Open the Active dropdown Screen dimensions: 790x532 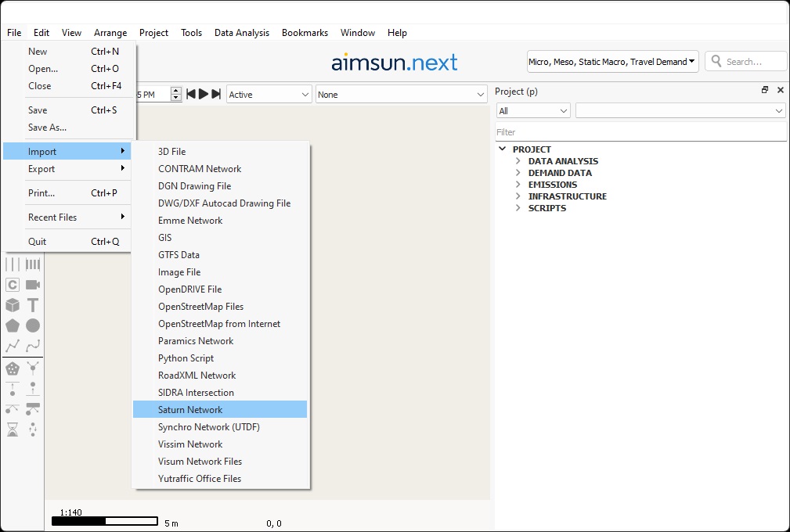[269, 95]
